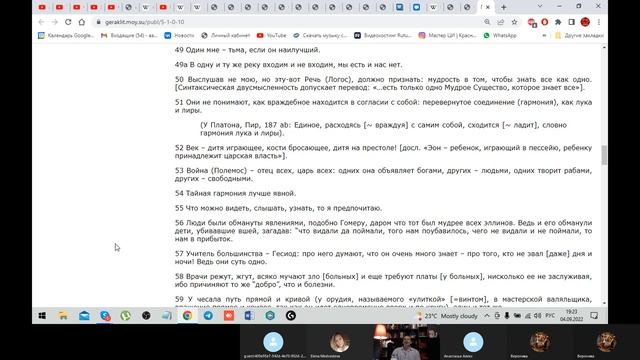The image size is (640, 360).
Task: Open Microsoft Word from the taskbar
Action: (249, 316)
